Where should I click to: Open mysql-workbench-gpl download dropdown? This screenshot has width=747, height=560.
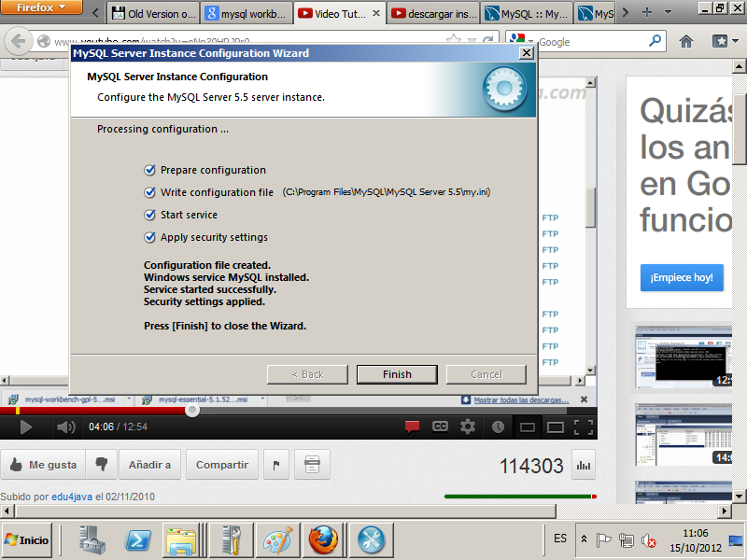click(x=129, y=399)
